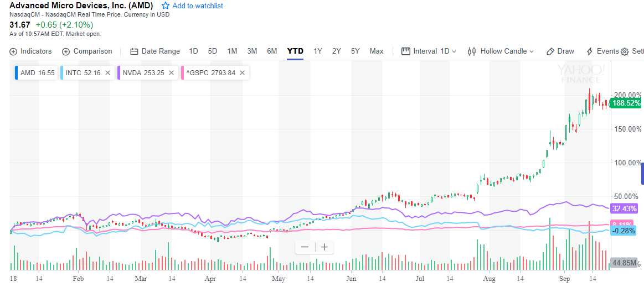Screen dimensions: 644x287
Task: Click the Apr label on time axis
Action: (210, 278)
